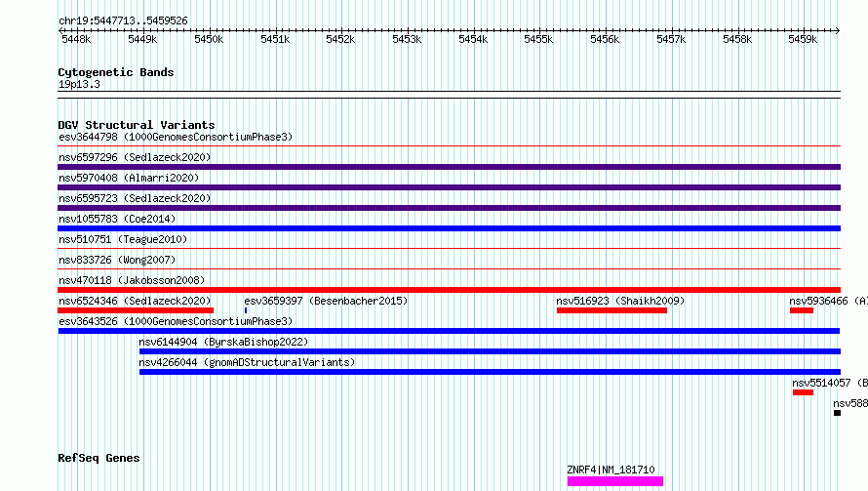Click the 5450k ruler mark
The width and height of the screenshot is (868, 491).
(209, 39)
